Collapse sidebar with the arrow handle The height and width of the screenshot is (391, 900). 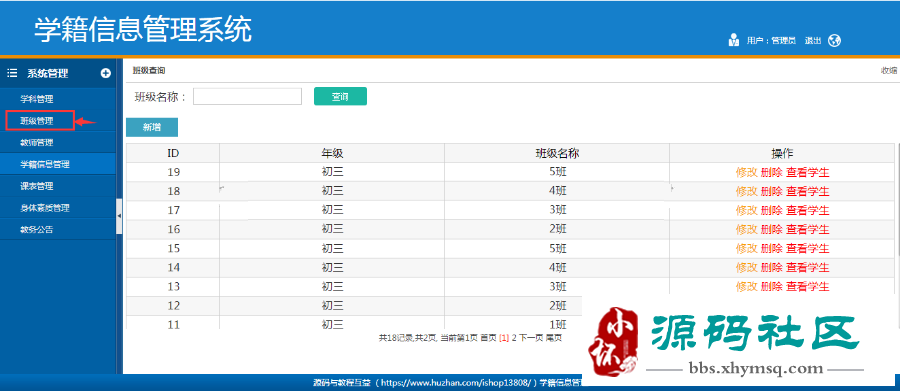(119, 216)
